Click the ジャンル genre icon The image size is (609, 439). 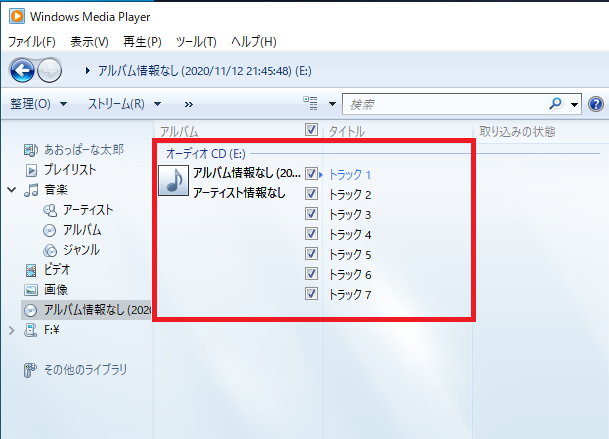click(x=50, y=250)
